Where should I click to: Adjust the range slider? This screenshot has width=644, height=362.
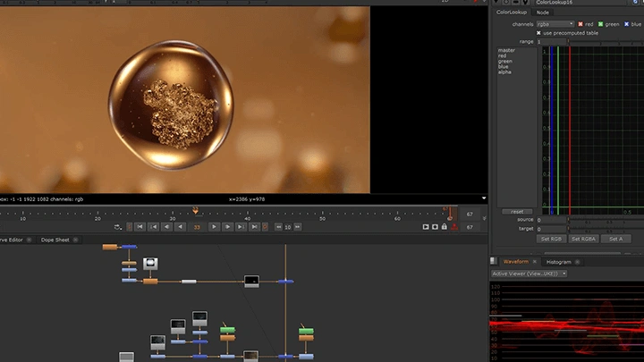click(606, 42)
